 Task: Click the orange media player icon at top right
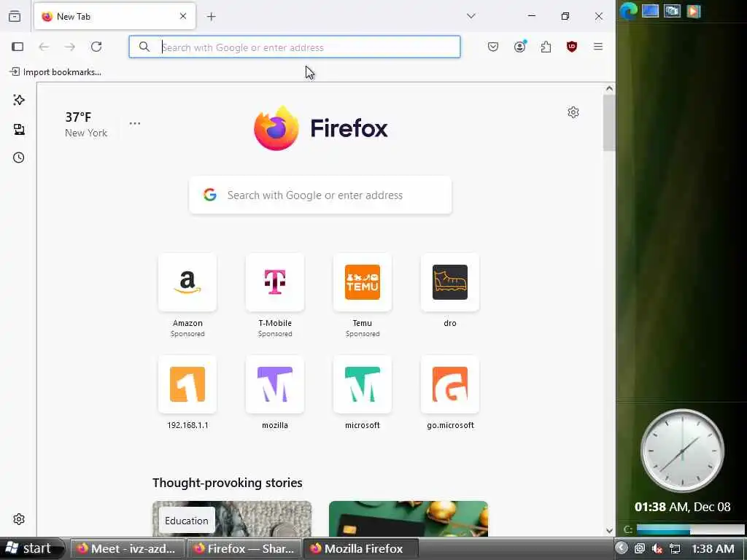tap(694, 10)
